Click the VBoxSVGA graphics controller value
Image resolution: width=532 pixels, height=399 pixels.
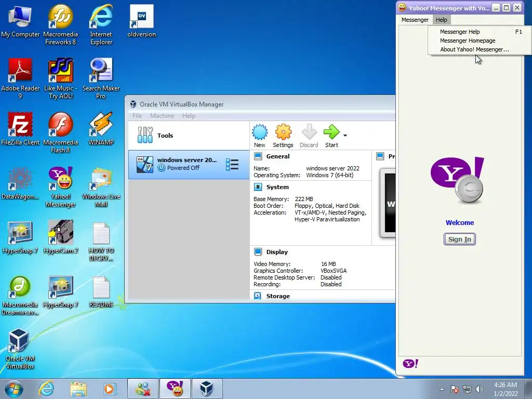[334, 270]
